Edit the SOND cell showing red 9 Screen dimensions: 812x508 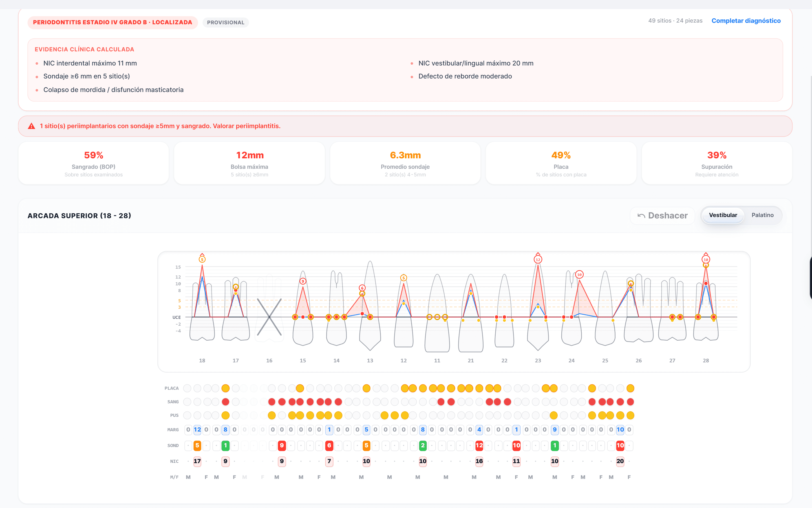282,446
